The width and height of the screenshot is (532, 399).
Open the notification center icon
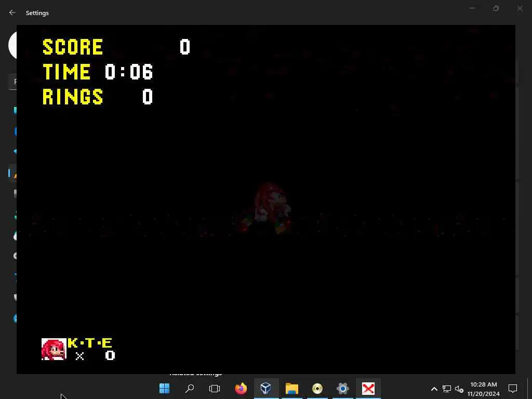[x=513, y=388]
